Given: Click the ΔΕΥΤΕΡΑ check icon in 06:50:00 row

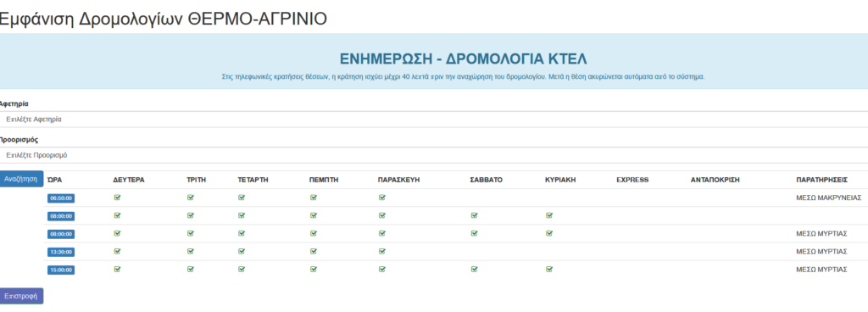Looking at the screenshot, I should 117,198.
